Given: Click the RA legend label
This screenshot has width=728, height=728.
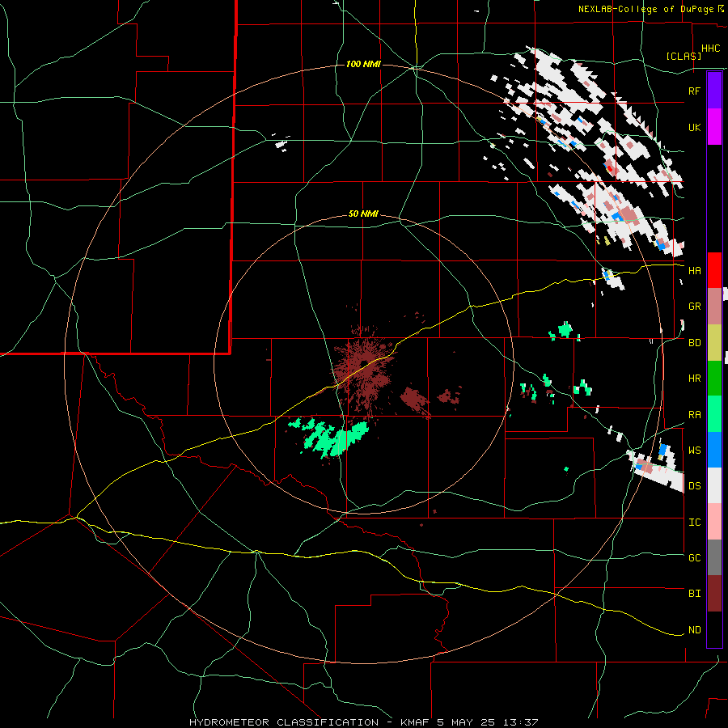Looking at the screenshot, I should pos(694,415).
